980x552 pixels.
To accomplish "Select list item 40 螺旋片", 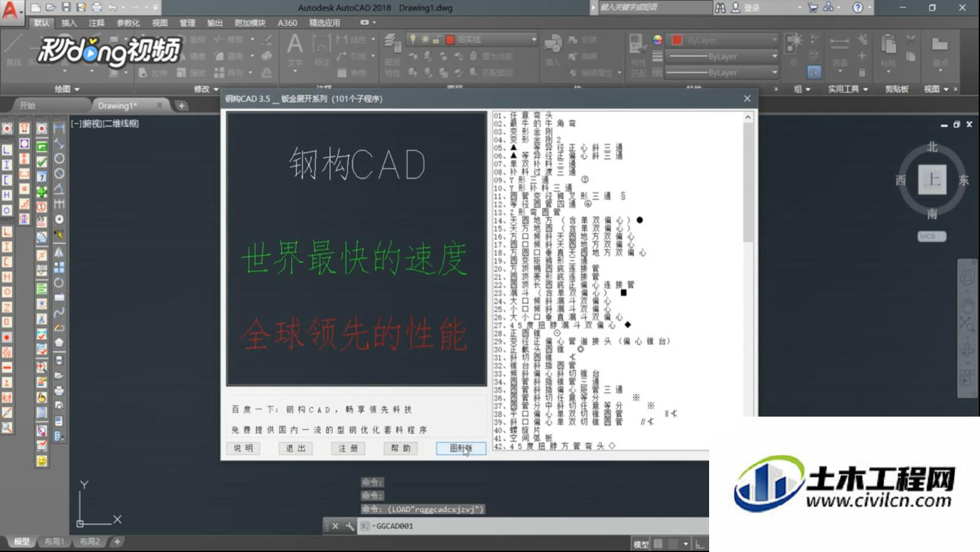I will (516, 429).
